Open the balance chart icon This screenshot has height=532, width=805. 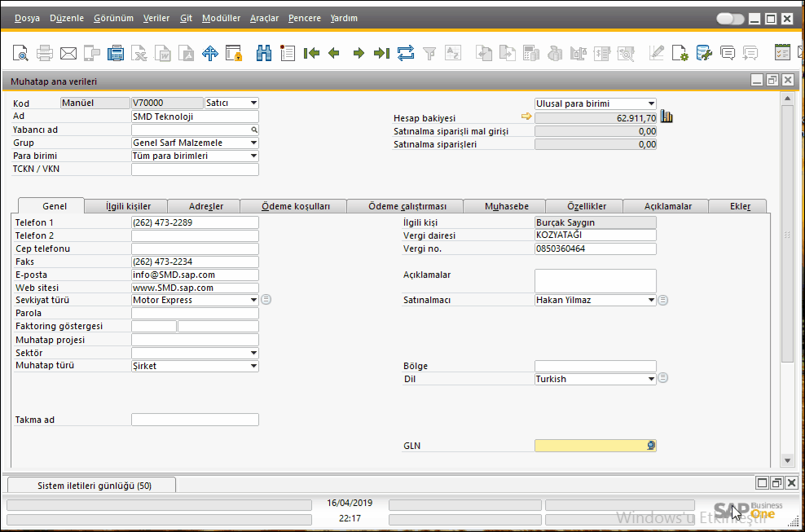coord(666,117)
